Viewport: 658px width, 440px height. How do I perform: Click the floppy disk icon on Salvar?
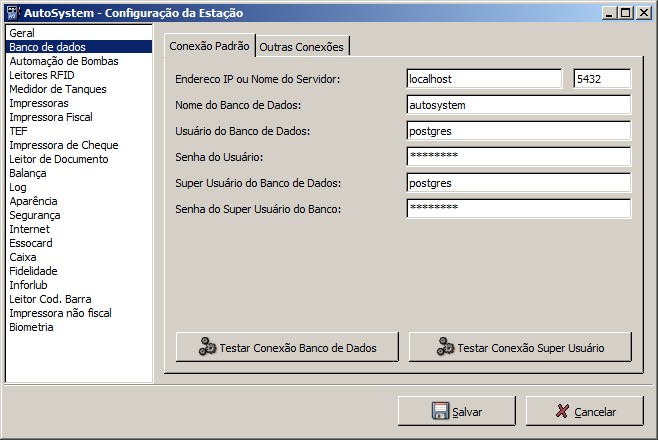click(440, 411)
